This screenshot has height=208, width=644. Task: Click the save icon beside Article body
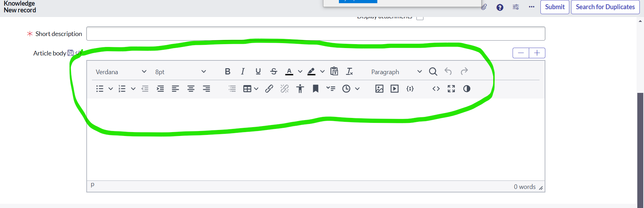(70, 53)
